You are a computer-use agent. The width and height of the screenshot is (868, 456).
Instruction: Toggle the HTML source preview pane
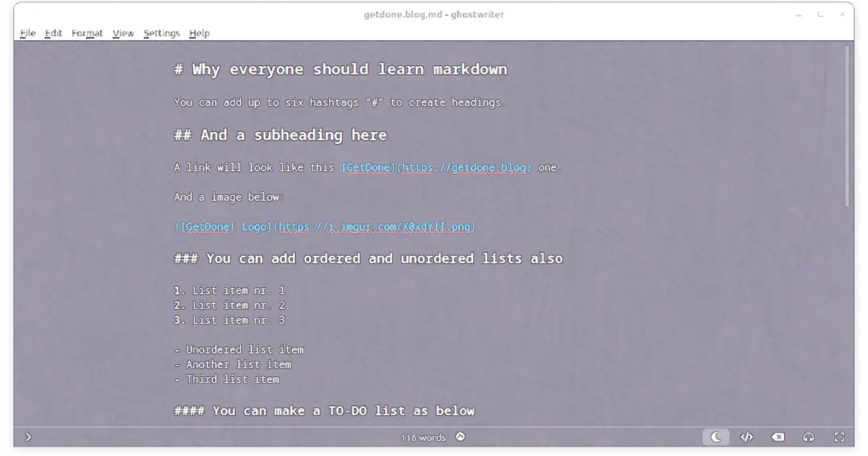747,437
